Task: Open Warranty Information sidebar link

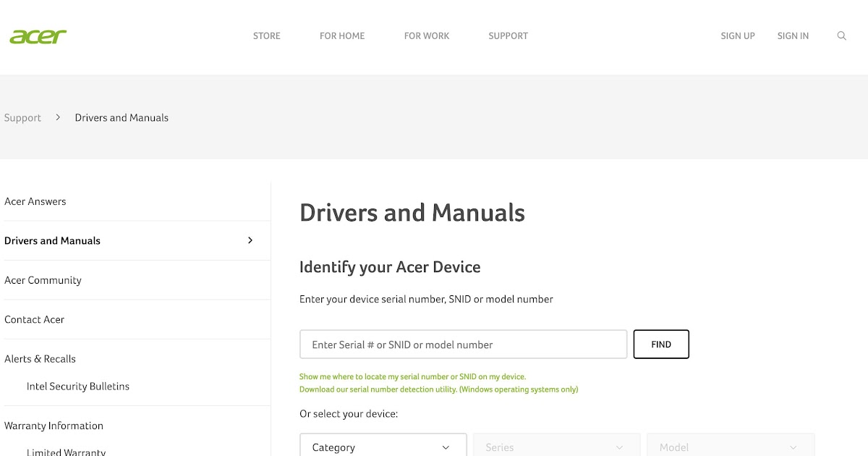Action: 54,426
